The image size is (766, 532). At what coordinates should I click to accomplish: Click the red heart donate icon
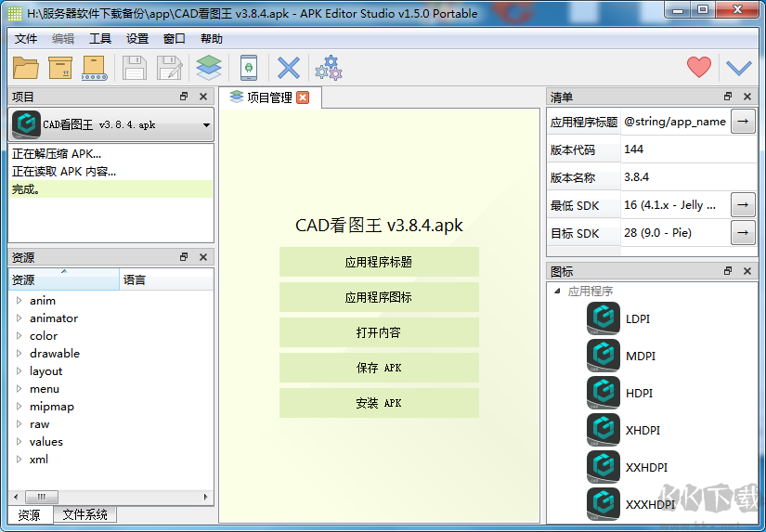pyautogui.click(x=698, y=68)
